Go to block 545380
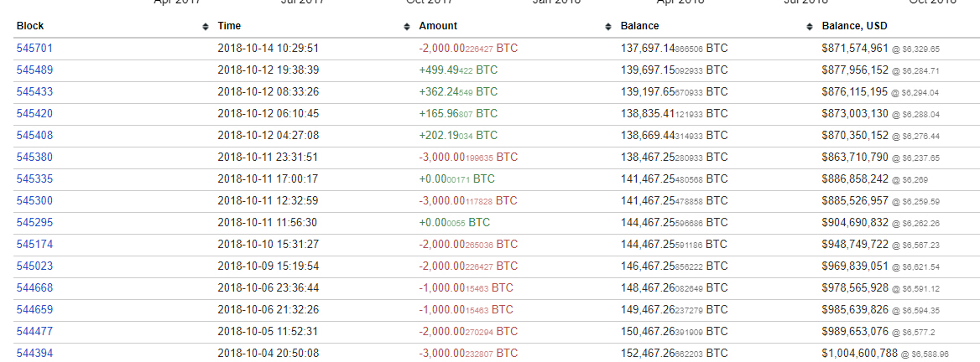 [34, 158]
